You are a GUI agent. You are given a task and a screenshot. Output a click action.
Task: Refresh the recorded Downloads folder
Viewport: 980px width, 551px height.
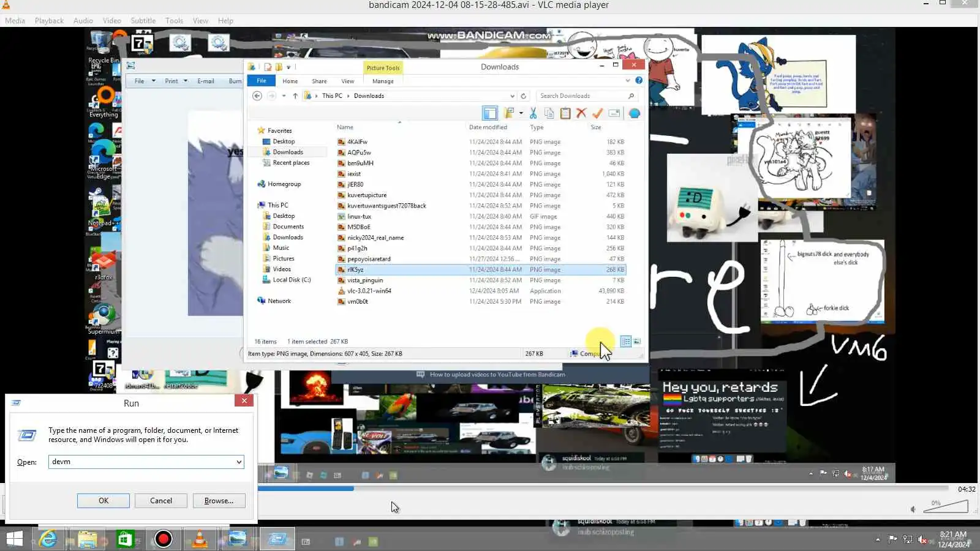coord(523,96)
